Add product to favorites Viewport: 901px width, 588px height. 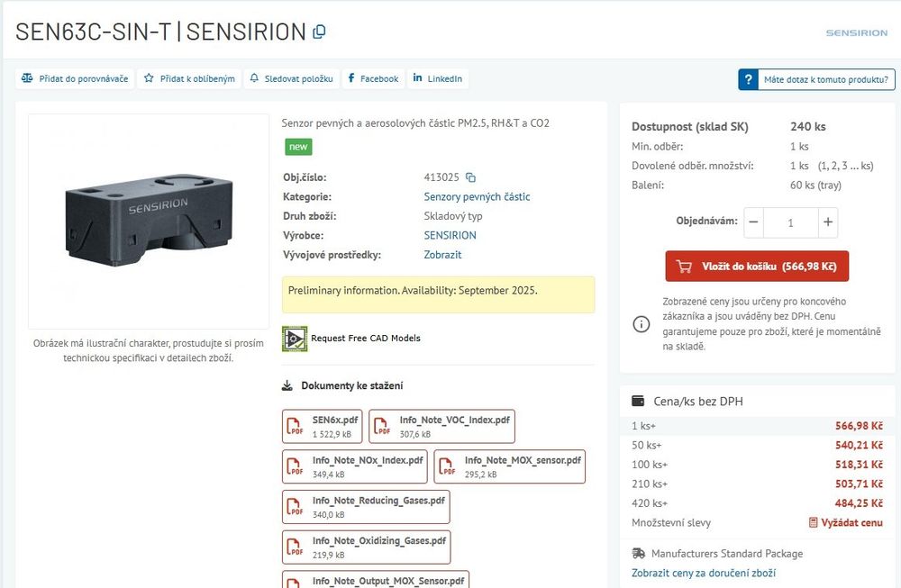tap(189, 79)
